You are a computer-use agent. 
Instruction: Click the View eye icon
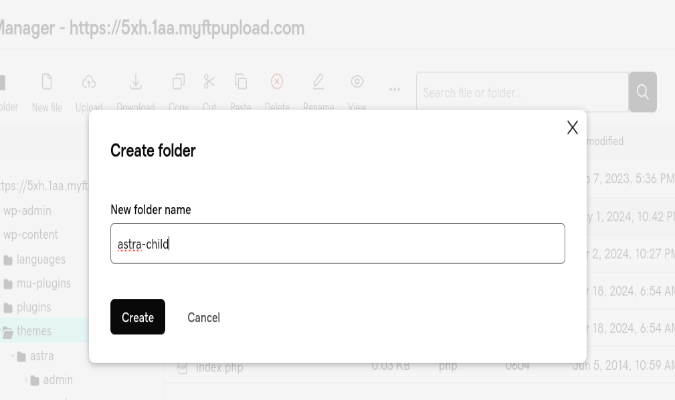click(357, 81)
